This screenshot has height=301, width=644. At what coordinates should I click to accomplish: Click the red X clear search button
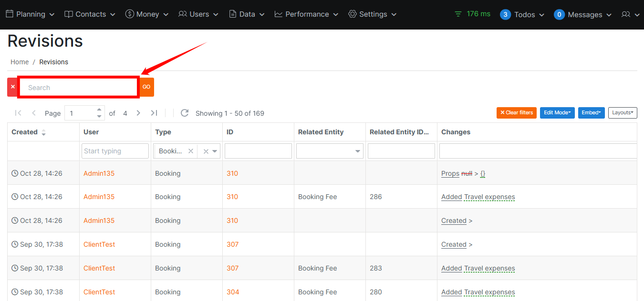coord(12,87)
